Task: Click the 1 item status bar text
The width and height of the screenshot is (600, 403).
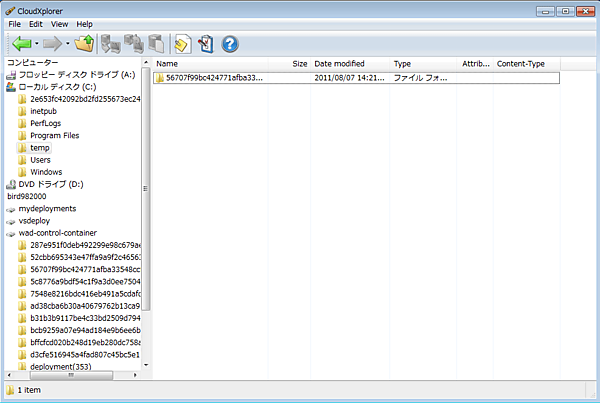Action: [29, 390]
